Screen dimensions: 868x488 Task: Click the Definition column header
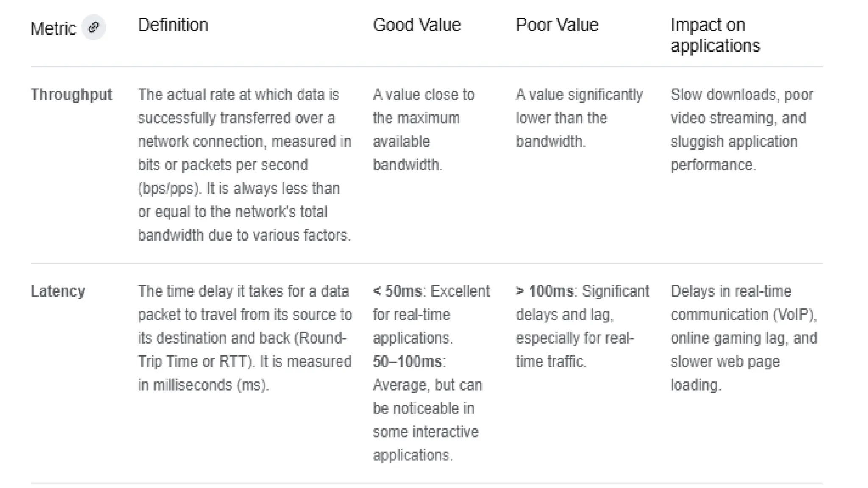173,25
